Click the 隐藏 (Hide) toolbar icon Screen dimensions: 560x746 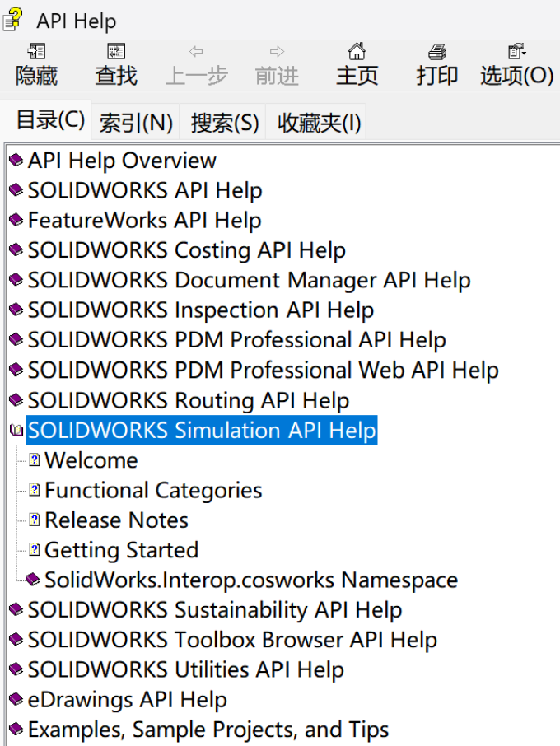point(36,53)
